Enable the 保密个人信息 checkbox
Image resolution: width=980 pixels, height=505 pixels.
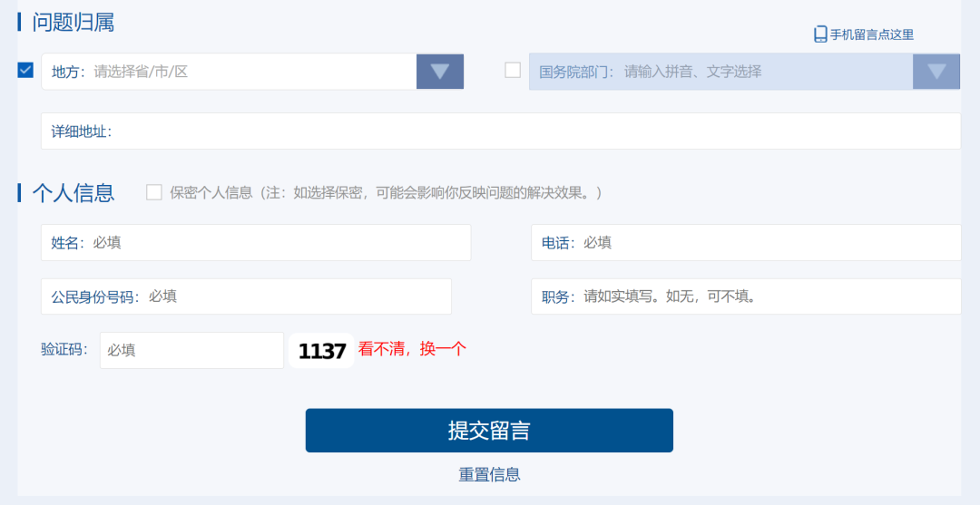pos(153,192)
